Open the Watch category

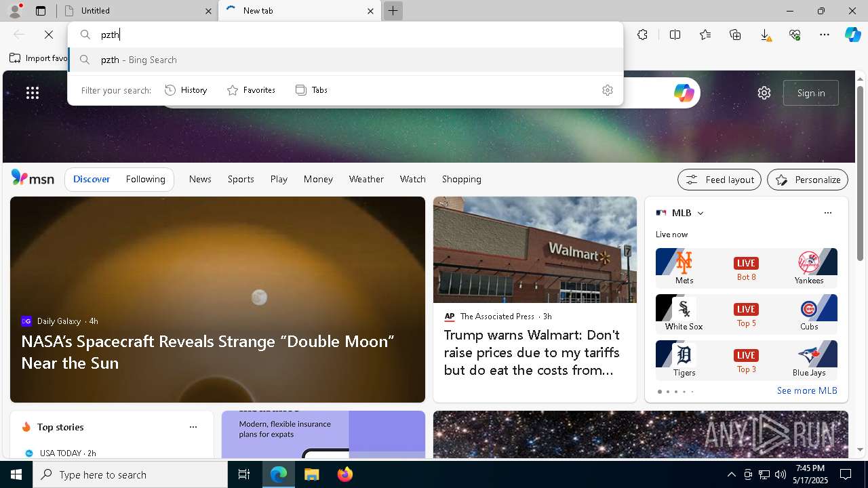[x=413, y=179]
